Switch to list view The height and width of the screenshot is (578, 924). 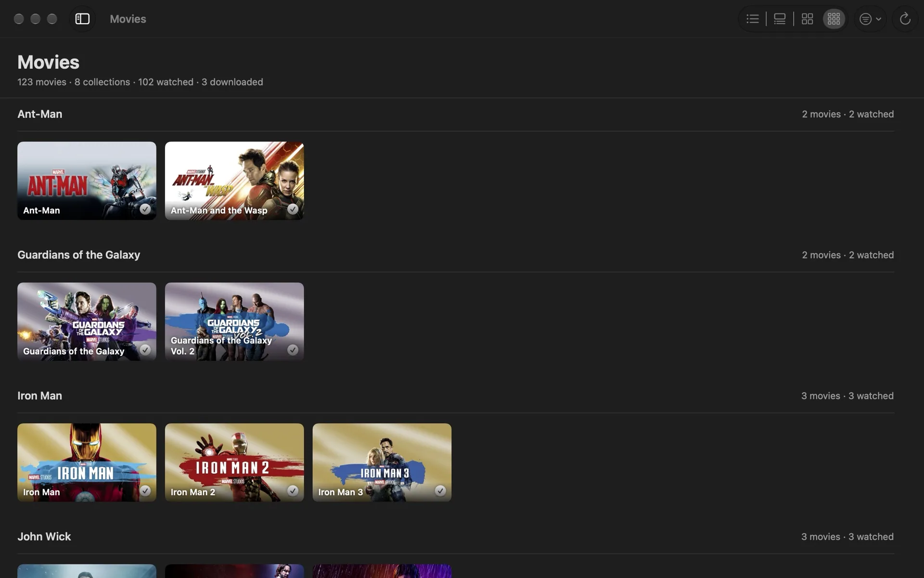point(753,19)
